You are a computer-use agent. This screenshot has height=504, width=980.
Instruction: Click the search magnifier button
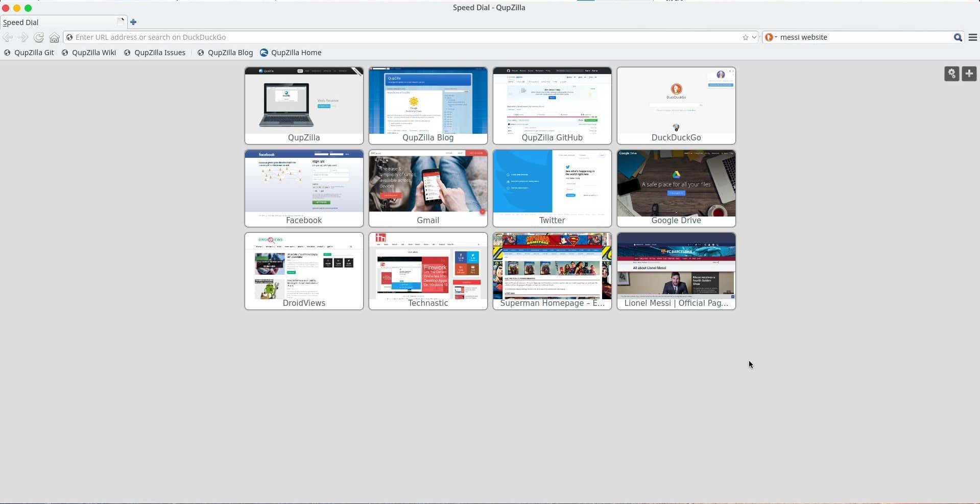click(958, 37)
